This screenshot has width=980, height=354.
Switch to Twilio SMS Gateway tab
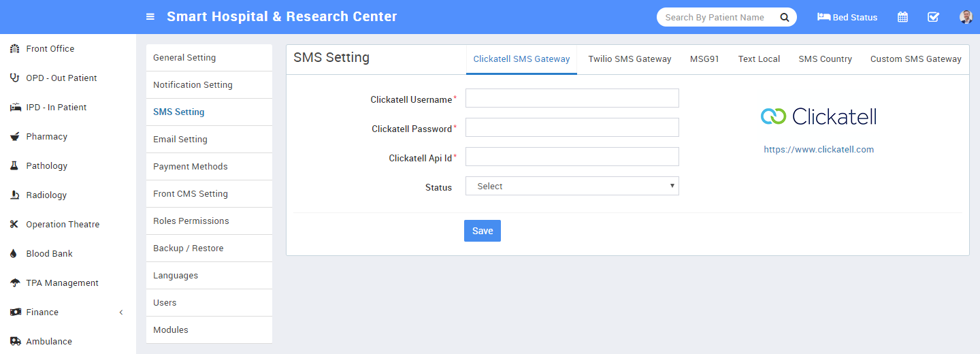[x=630, y=59]
